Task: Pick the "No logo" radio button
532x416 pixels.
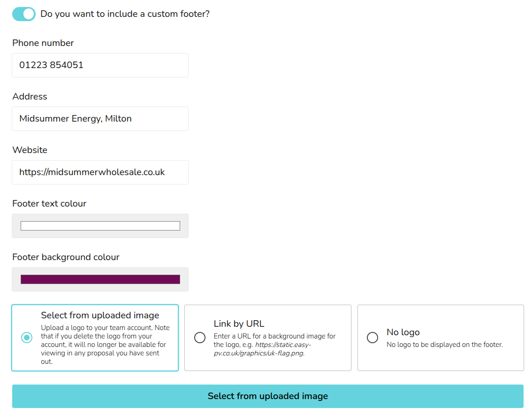Action: (372, 338)
